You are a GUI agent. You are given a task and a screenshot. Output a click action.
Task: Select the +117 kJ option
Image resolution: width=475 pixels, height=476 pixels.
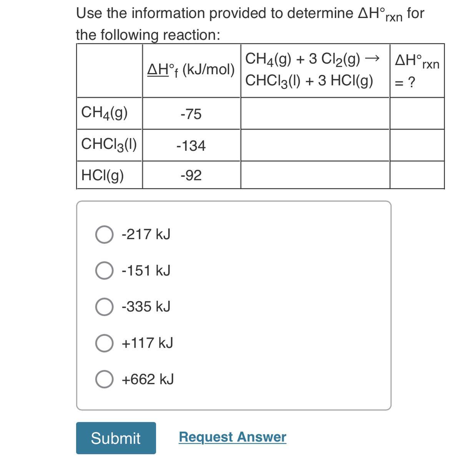(x=104, y=343)
